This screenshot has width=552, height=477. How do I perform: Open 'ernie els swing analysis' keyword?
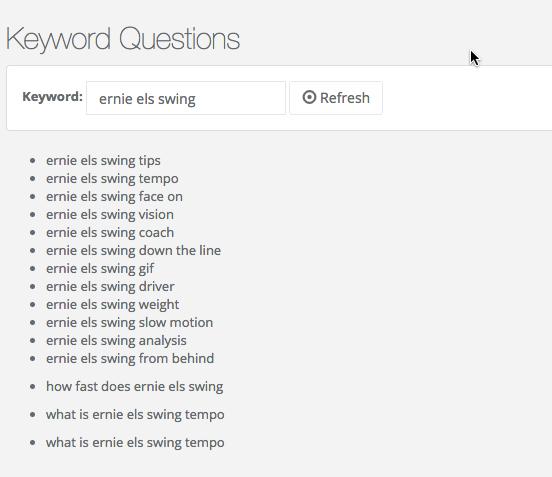point(116,340)
